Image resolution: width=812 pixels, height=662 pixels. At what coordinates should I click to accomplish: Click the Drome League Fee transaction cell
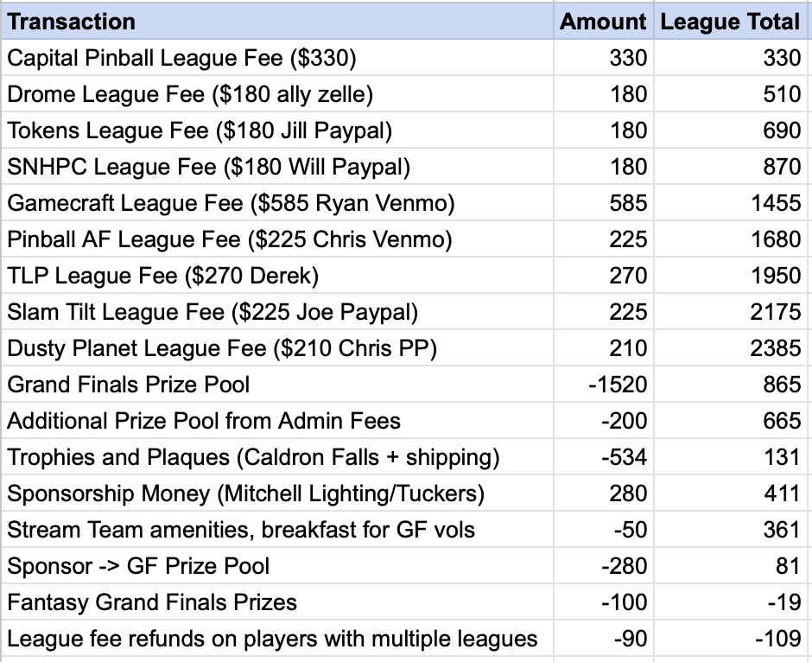190,94
